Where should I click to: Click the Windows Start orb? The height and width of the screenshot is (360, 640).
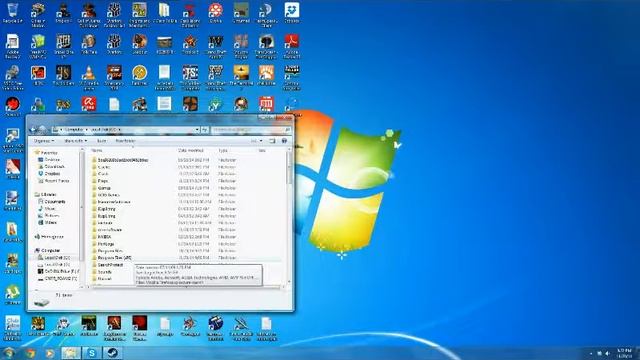[9, 353]
